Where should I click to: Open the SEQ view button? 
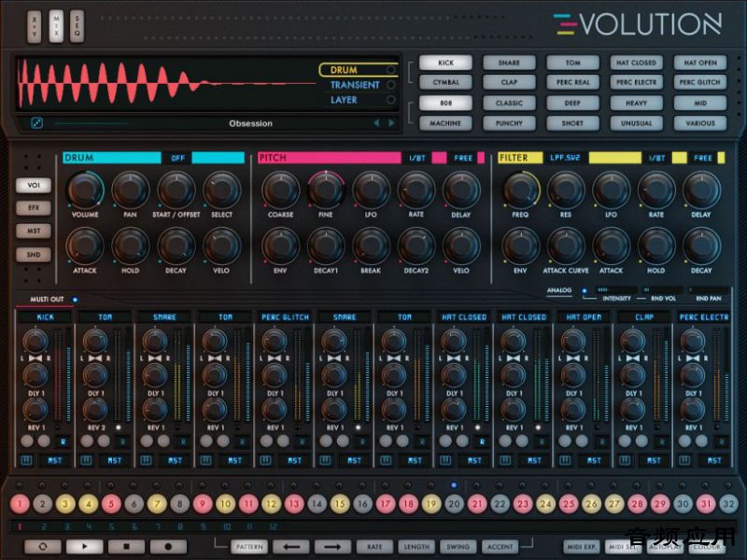78,26
